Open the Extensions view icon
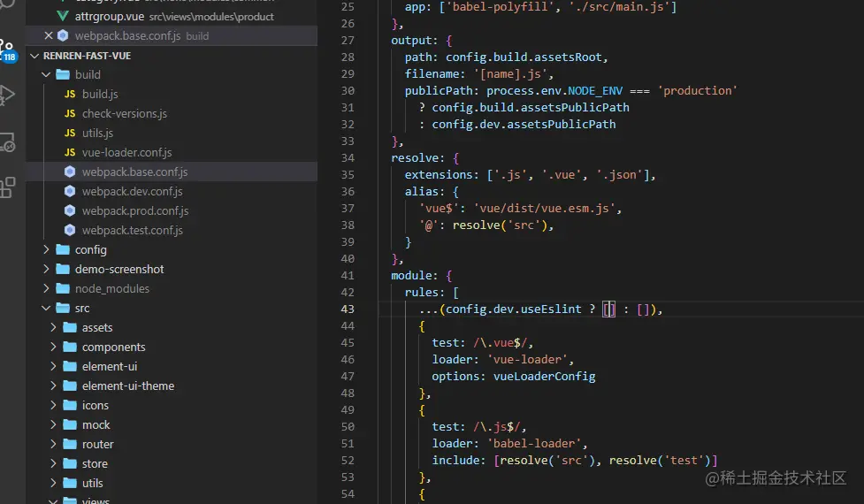 [8, 187]
